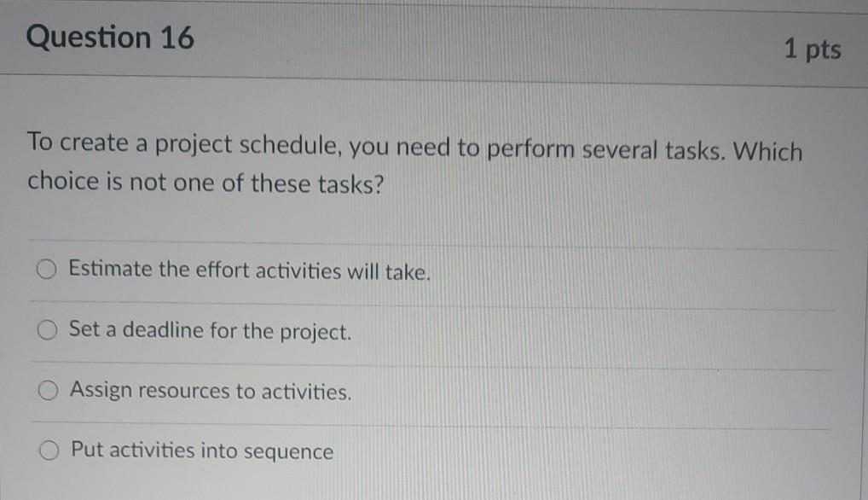The width and height of the screenshot is (868, 500).
Task: Select the radio button for 'Estimate the effort activities will take'
Action: click(46, 270)
